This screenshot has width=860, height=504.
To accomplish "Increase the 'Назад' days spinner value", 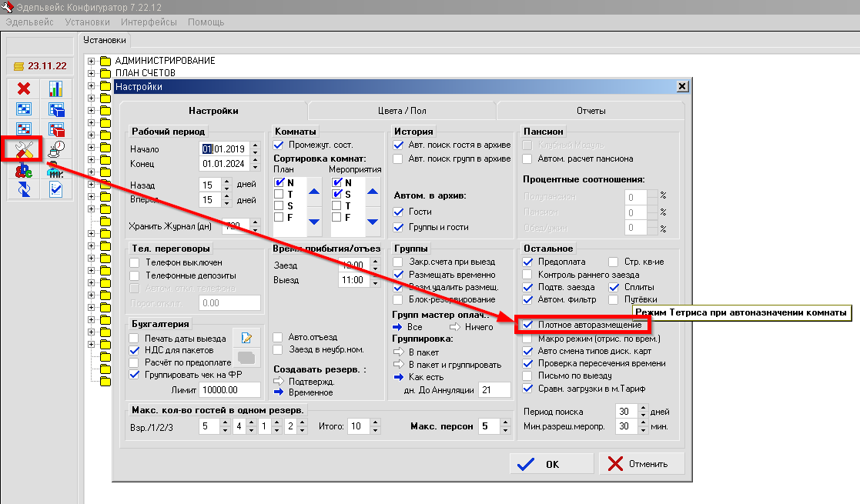I will (226, 182).
